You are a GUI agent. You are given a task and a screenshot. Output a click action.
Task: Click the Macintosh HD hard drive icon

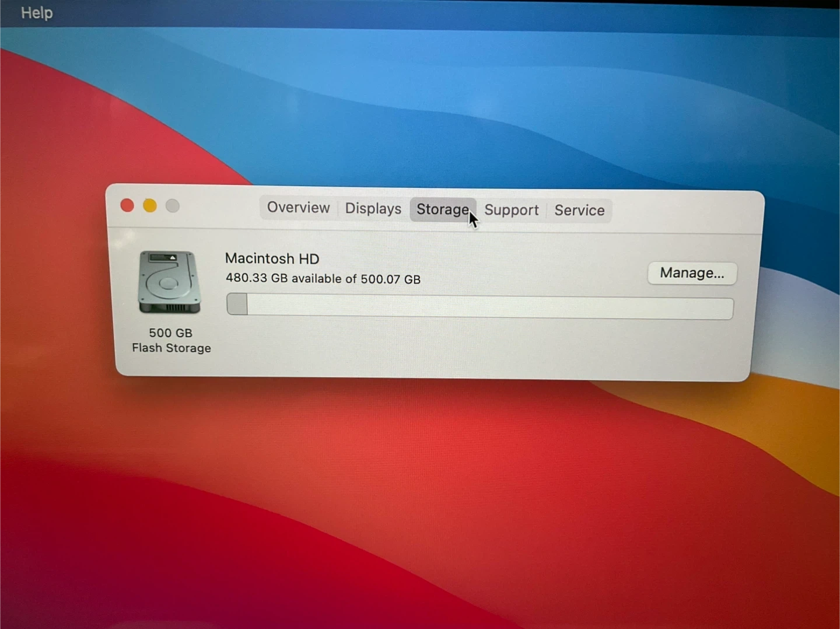click(169, 282)
